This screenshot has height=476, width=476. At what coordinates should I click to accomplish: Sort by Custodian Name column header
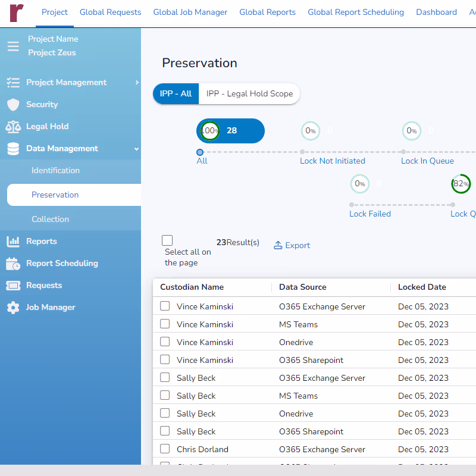pos(192,287)
